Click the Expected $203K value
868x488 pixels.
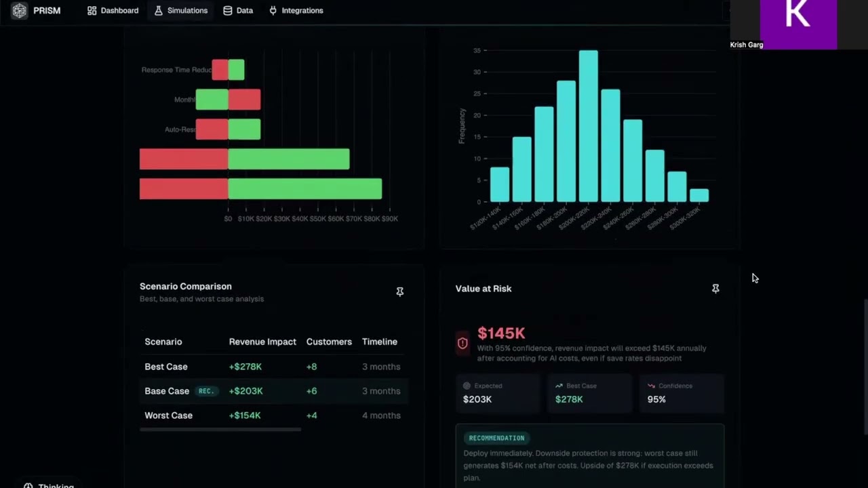(477, 399)
